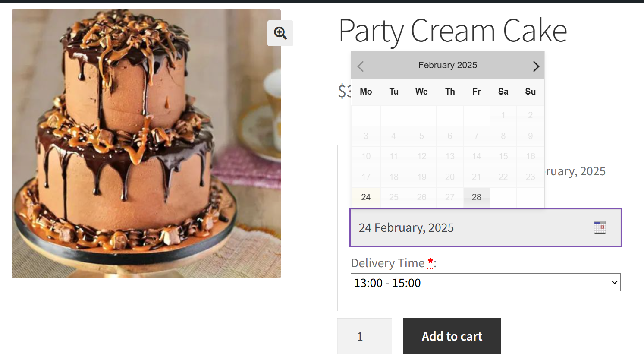Click disabled date 25 in calendar

pyautogui.click(x=393, y=197)
